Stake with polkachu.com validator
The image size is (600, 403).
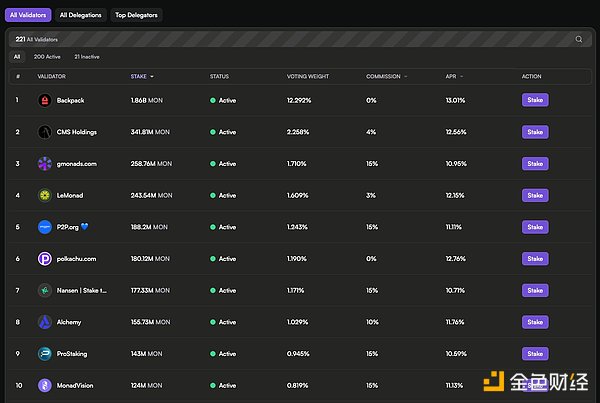pyautogui.click(x=535, y=259)
